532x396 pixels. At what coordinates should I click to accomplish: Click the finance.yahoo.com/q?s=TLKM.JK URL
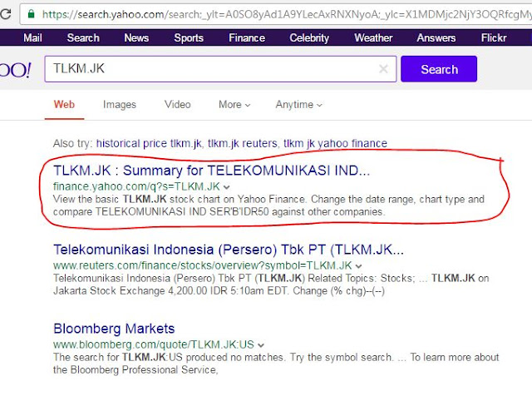click(x=136, y=186)
